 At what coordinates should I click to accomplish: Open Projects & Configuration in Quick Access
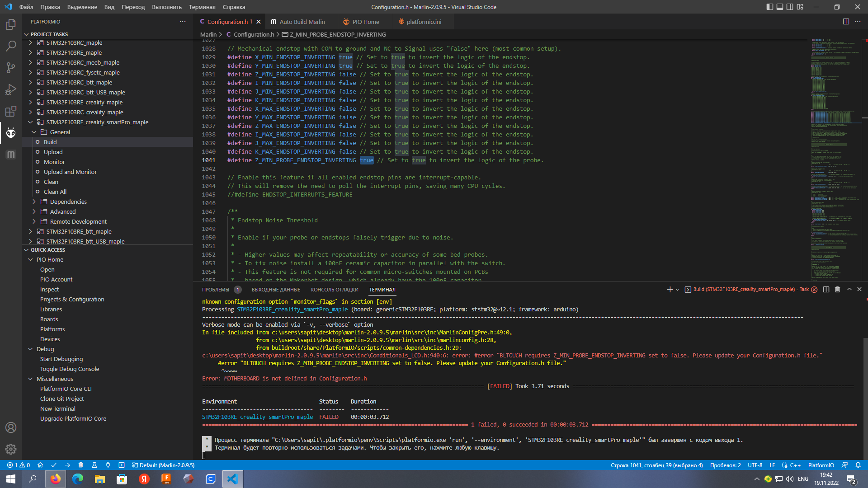point(72,299)
